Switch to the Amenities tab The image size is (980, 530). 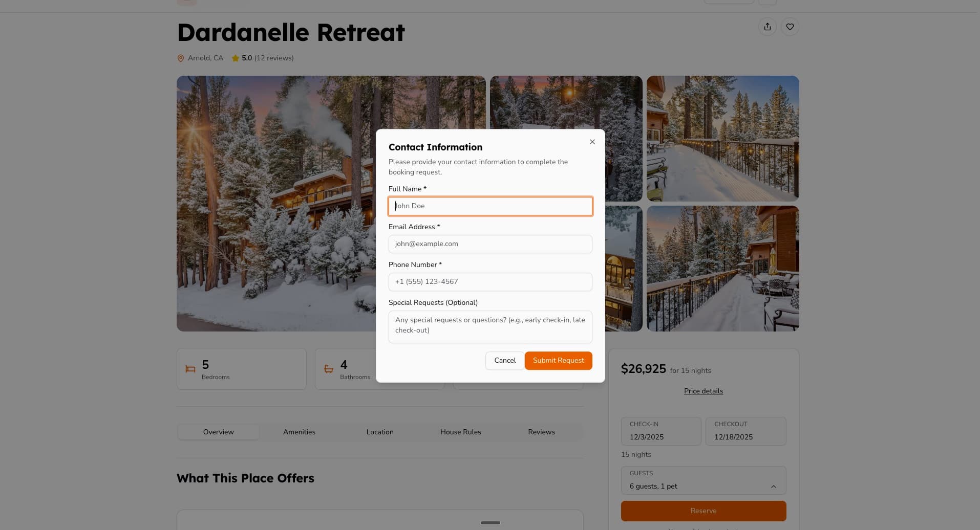click(x=299, y=432)
